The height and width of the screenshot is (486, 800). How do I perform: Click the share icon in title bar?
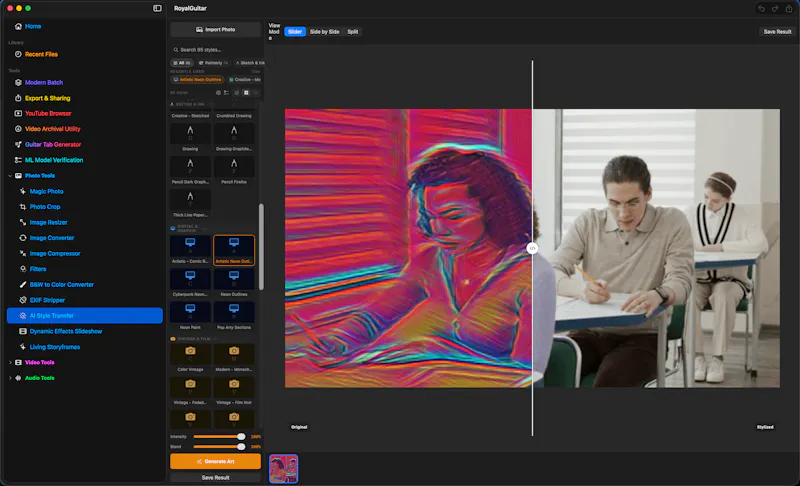coord(789,8)
